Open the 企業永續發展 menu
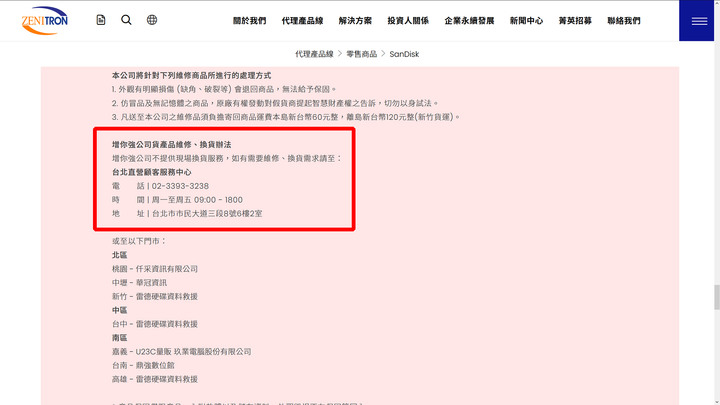This screenshot has height=405, width=720. coord(469,21)
